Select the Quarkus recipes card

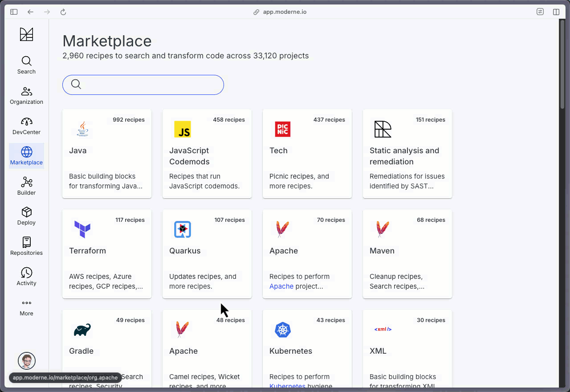tap(207, 254)
